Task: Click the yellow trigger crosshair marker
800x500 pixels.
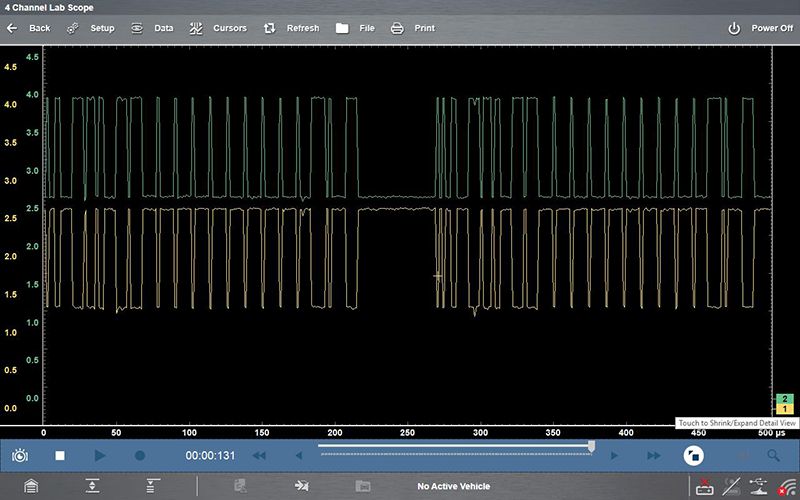Action: click(438, 276)
